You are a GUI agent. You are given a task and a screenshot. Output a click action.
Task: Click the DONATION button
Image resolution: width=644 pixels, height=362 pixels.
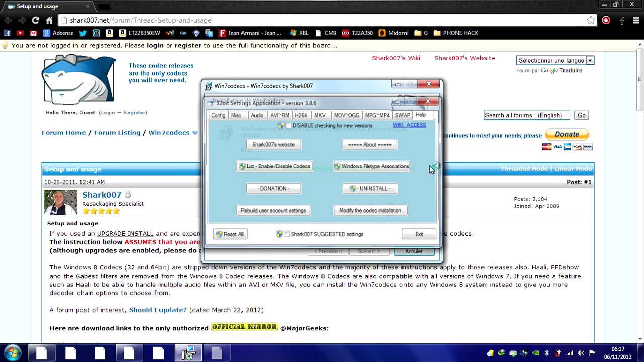click(x=273, y=189)
